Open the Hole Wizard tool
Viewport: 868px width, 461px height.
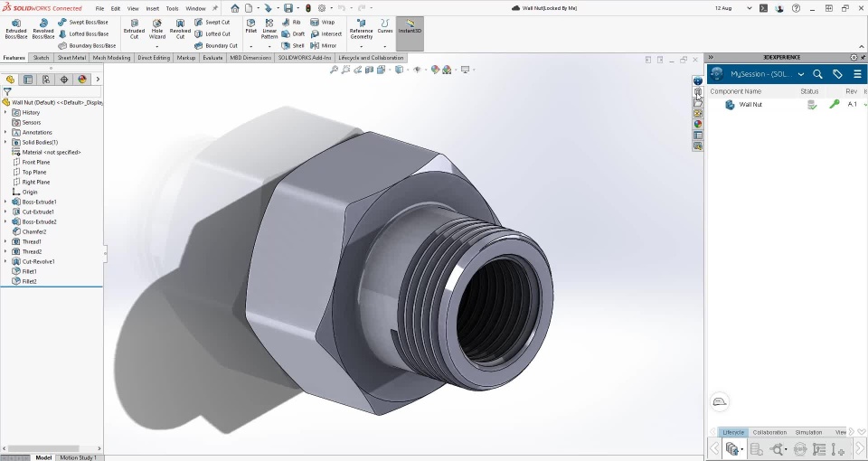click(157, 29)
